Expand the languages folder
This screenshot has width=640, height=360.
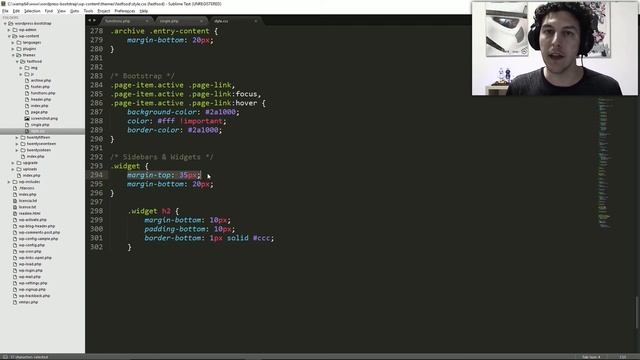click(13, 42)
